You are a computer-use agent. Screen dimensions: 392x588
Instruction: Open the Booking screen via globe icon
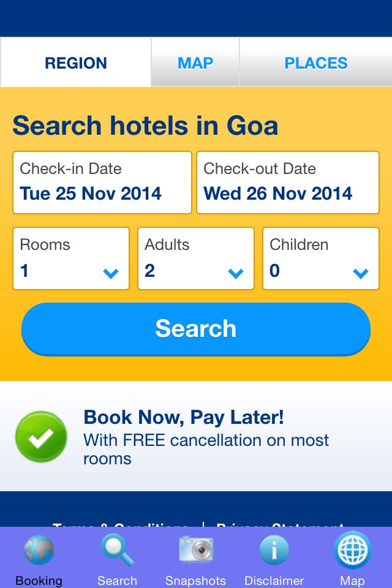(x=39, y=550)
